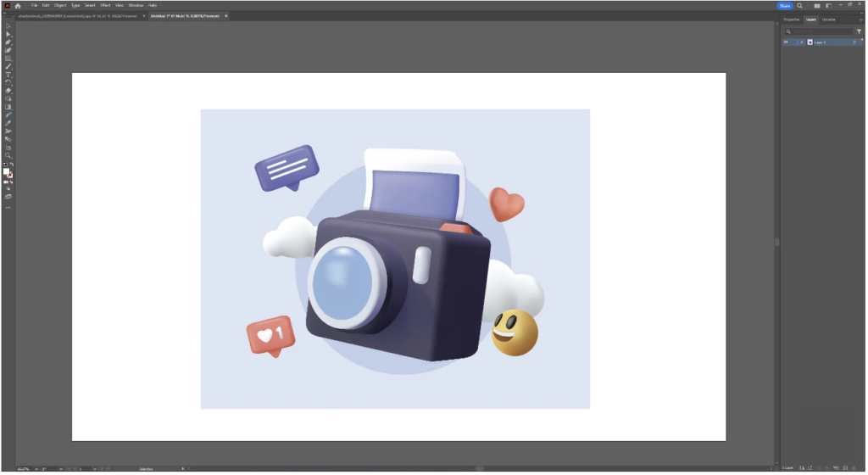The height and width of the screenshot is (475, 868).
Task: Pick the Pen tool
Action: (x=8, y=42)
